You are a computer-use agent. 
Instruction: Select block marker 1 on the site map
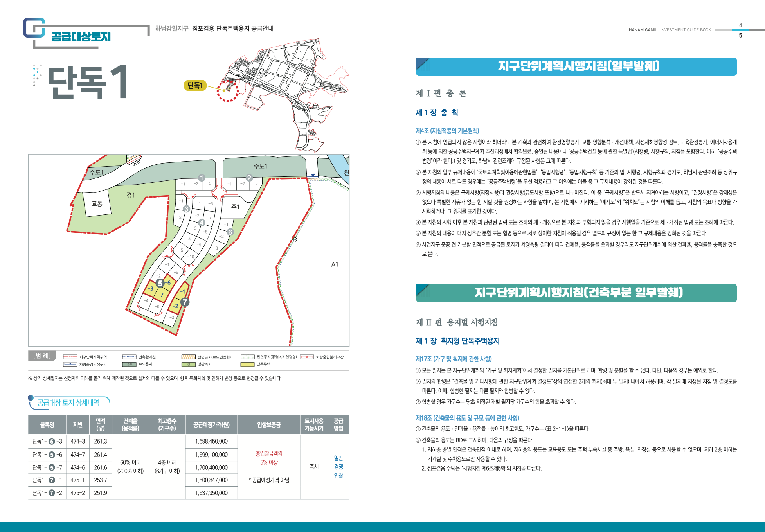(x=202, y=178)
